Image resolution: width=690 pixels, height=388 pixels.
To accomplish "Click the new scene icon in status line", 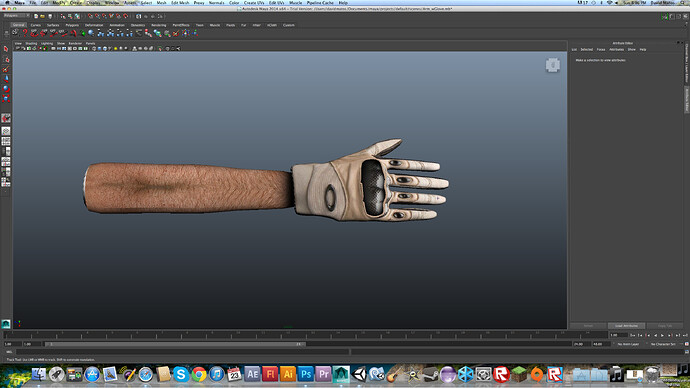I will tap(36, 16).
